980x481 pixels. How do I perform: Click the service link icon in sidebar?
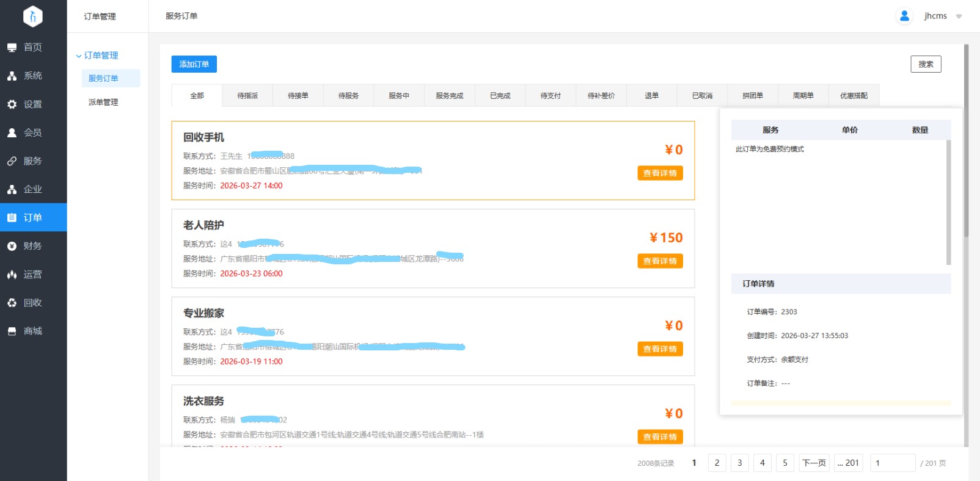coord(12,161)
